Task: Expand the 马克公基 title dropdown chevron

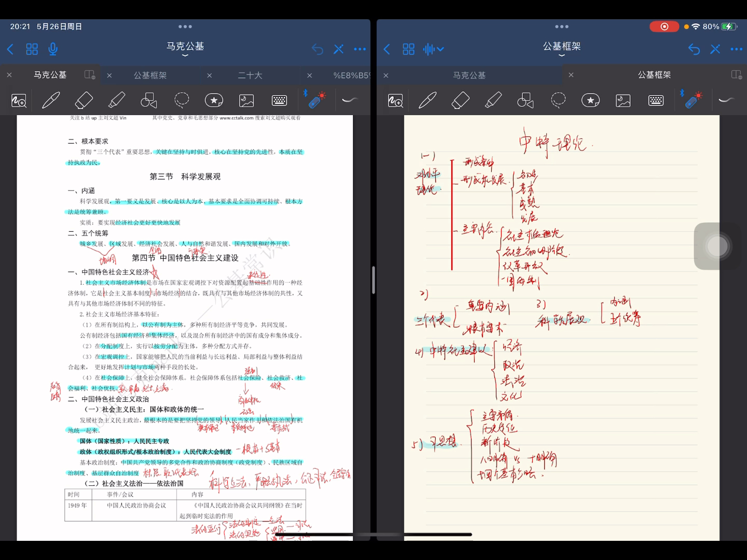Action: coord(185,55)
